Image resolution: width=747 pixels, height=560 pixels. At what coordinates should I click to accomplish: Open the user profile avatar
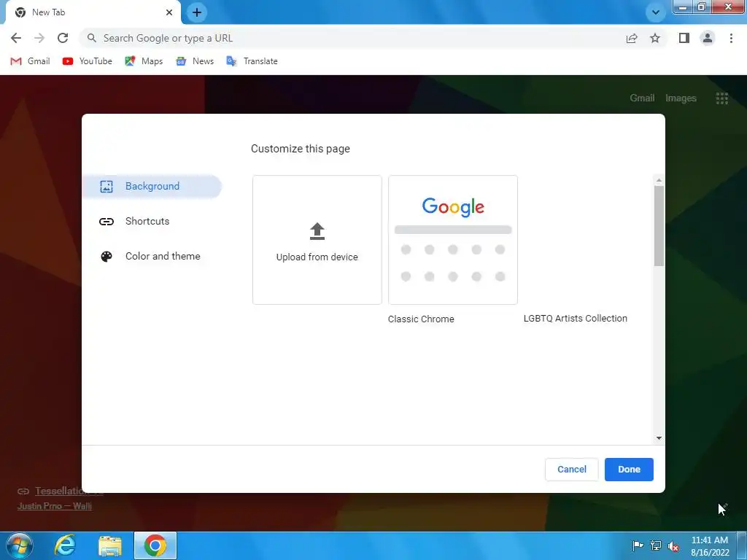coord(708,38)
